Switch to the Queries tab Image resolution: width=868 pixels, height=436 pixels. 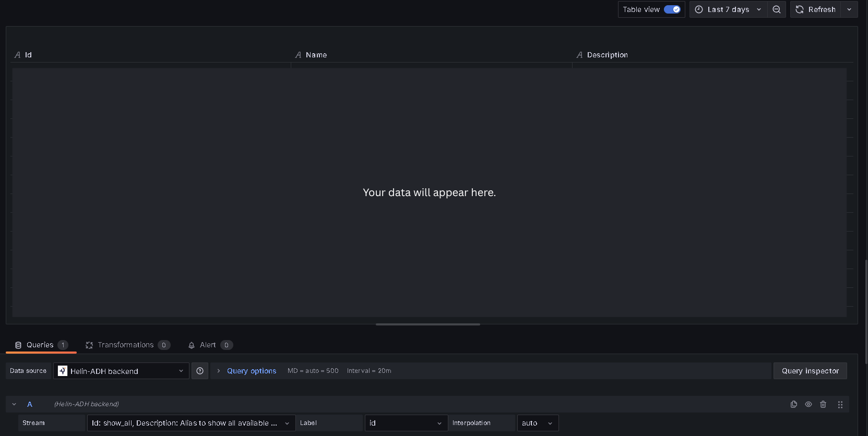tap(41, 345)
